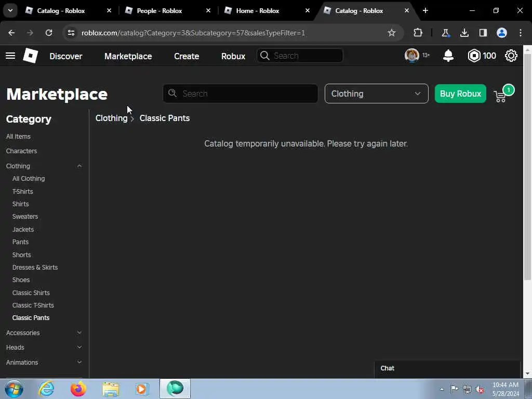The image size is (532, 399).
Task: Open the Windows Start menu
Action: pos(14,389)
